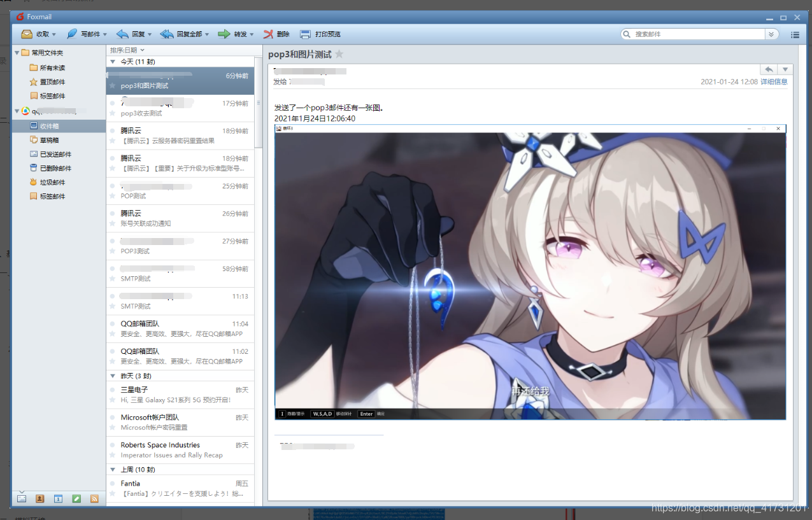Viewport: 812px width, 520px height.
Task: Click the 回复 reply toolbar button
Action: tap(130, 34)
